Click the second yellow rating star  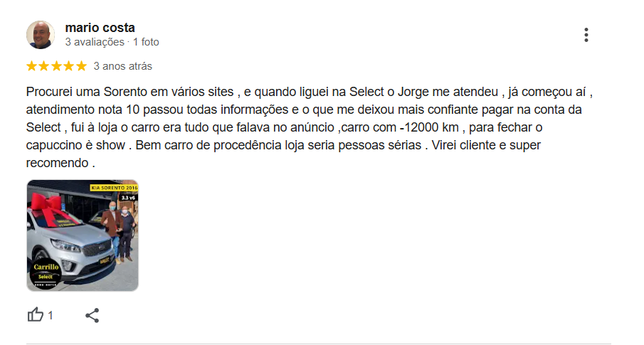tap(44, 66)
